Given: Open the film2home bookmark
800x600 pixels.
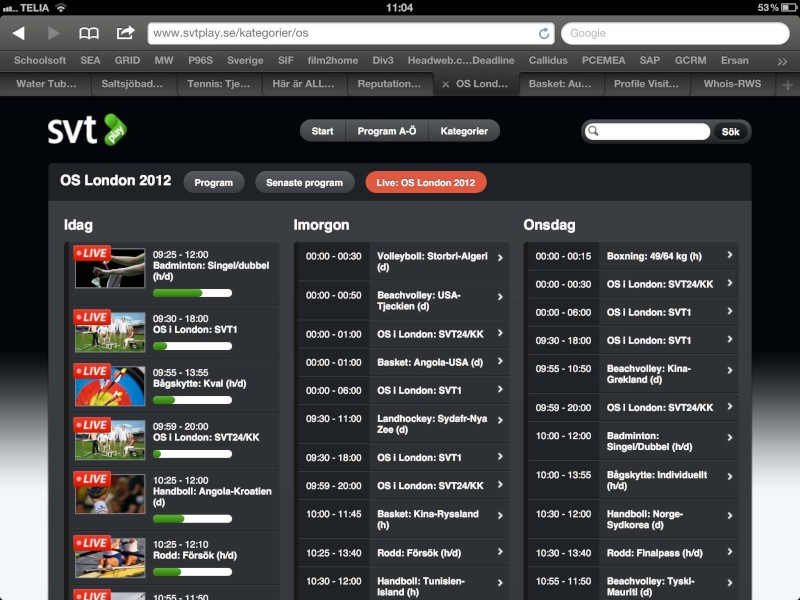Looking at the screenshot, I should pos(333,60).
